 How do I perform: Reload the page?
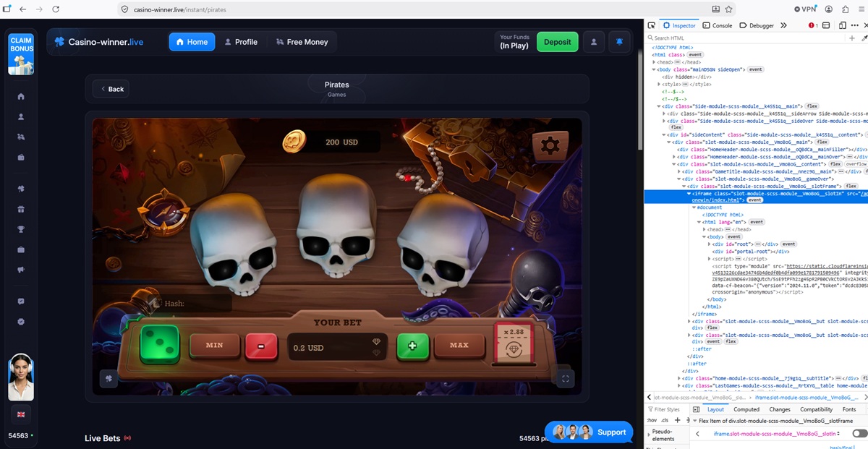55,9
